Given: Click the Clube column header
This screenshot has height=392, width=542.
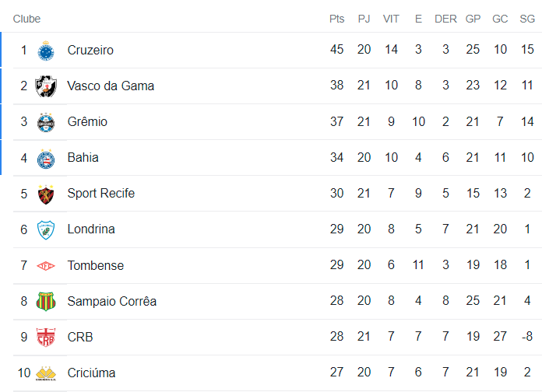Looking at the screenshot, I should coord(26,19).
